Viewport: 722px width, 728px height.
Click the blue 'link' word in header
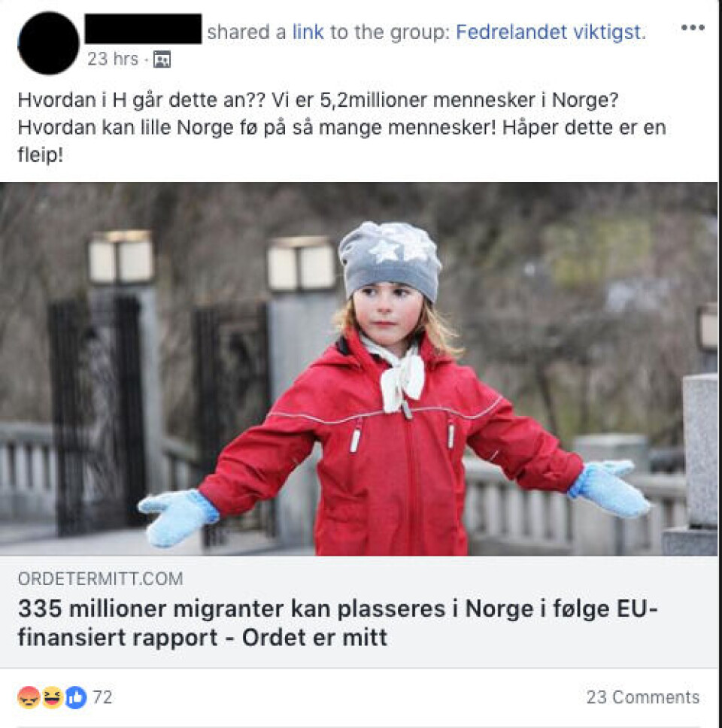308,32
